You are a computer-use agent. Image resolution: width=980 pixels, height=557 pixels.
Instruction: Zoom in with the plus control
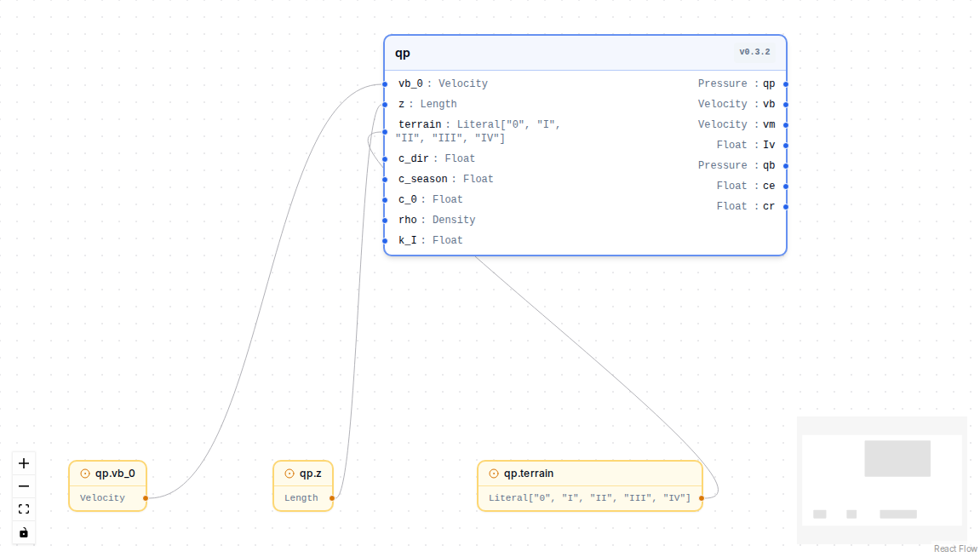24,463
